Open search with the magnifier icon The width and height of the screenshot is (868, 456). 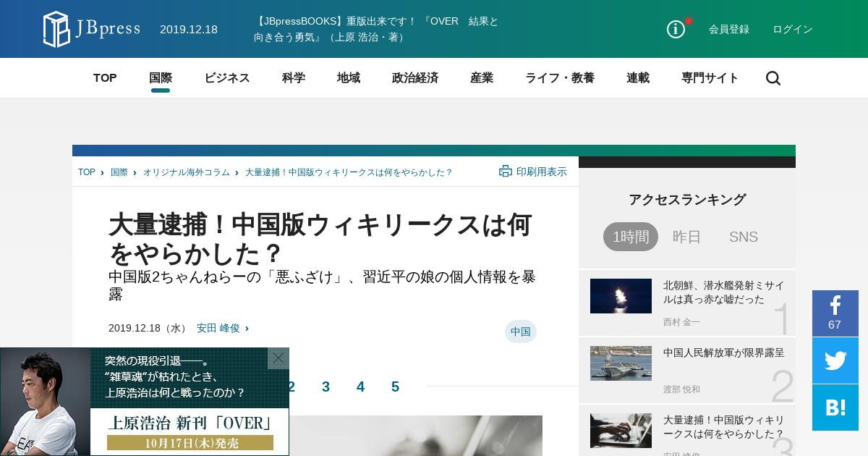coord(773,78)
